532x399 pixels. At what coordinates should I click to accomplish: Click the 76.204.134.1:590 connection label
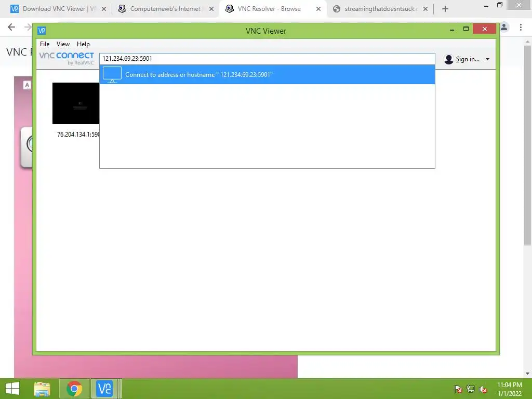78,135
